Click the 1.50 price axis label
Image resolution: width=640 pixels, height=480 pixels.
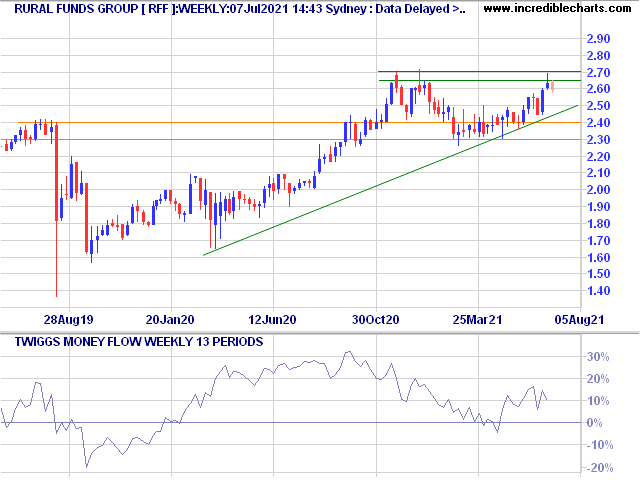598,274
